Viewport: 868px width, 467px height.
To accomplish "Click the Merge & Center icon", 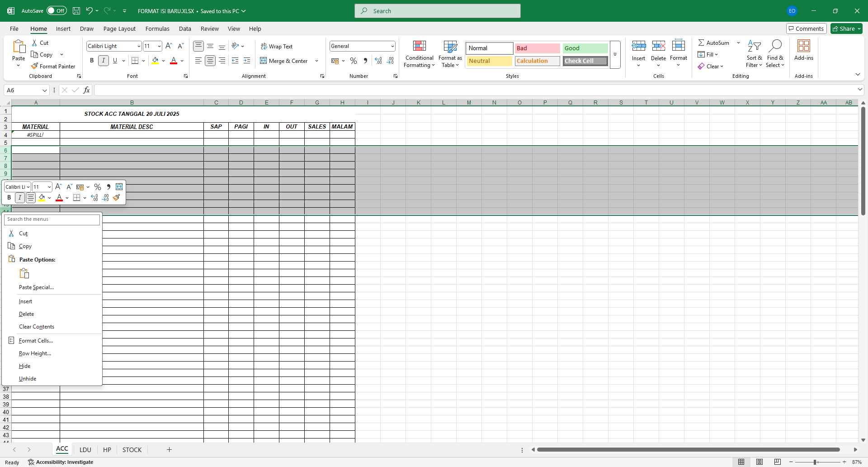I will pos(264,61).
